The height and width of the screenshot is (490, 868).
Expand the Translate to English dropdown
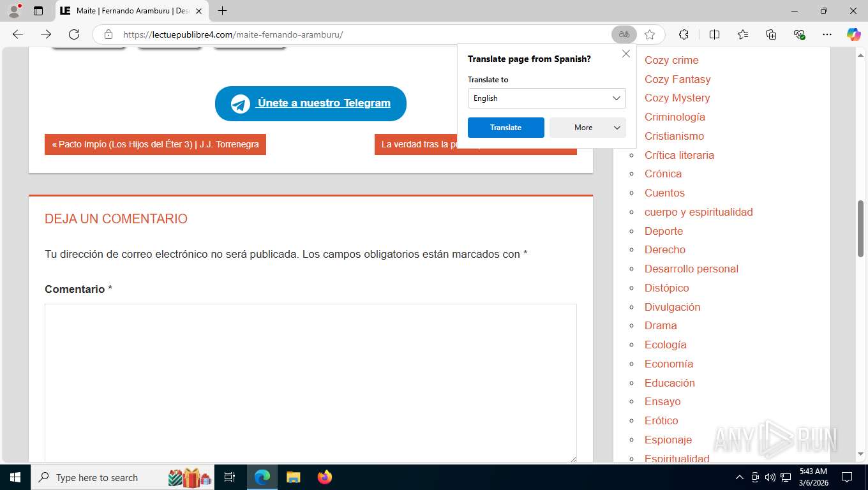coord(547,98)
